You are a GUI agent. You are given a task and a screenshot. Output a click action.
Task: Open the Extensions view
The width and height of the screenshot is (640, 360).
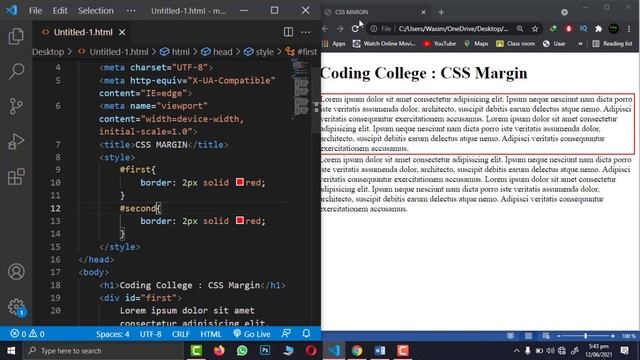click(x=16, y=177)
